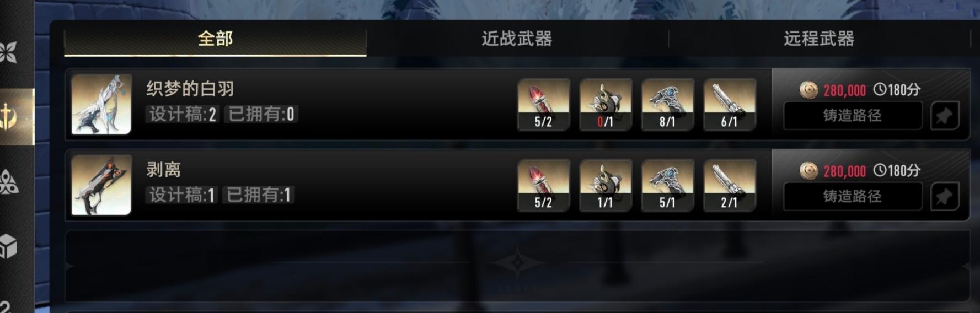The width and height of the screenshot is (980, 313).
Task: Select the 8/1 wolf-head component icon
Action: point(667,105)
